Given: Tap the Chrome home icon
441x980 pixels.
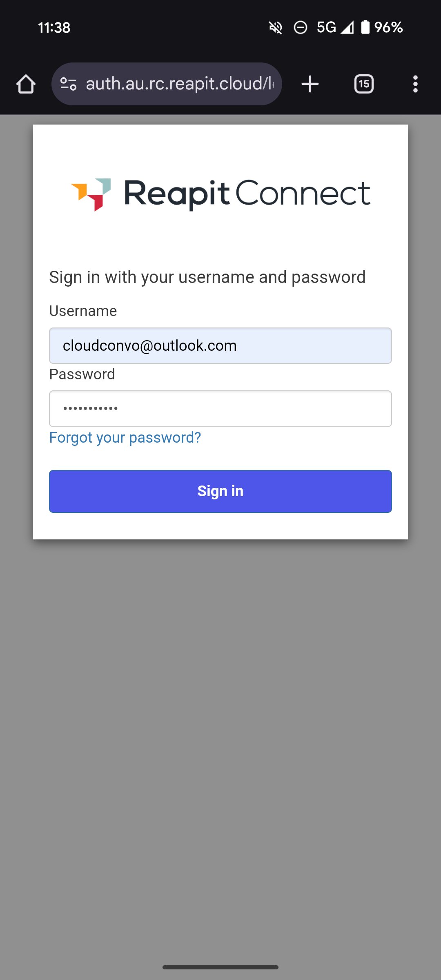Looking at the screenshot, I should click(x=26, y=84).
